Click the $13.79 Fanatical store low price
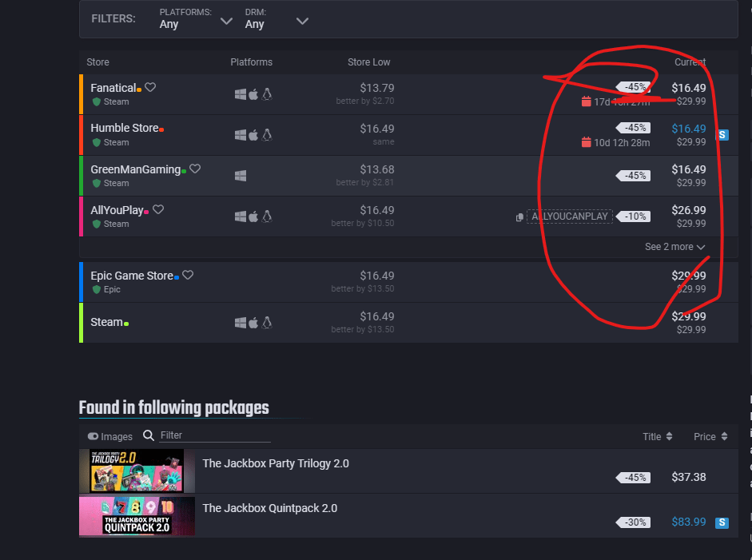 [377, 88]
